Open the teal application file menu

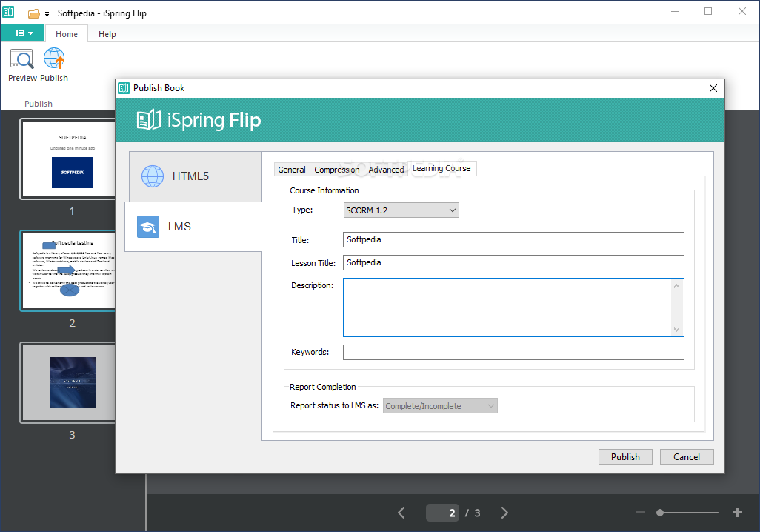pos(23,33)
